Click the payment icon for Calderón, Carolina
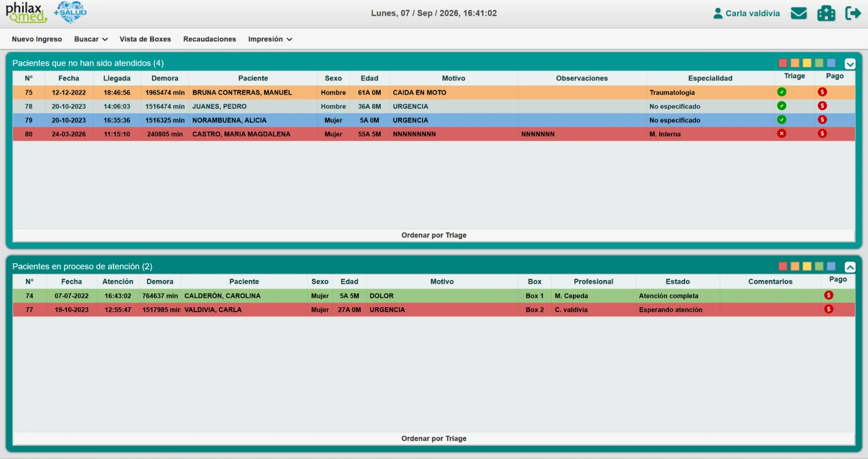868x459 pixels. tap(828, 295)
